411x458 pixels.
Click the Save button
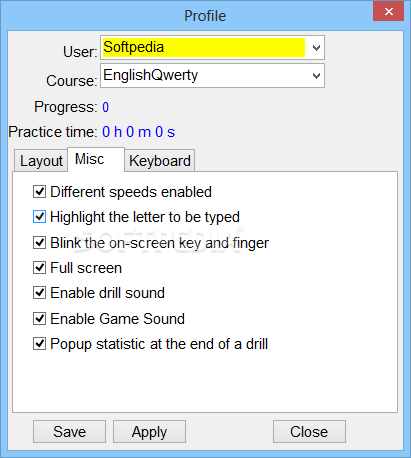tap(69, 432)
